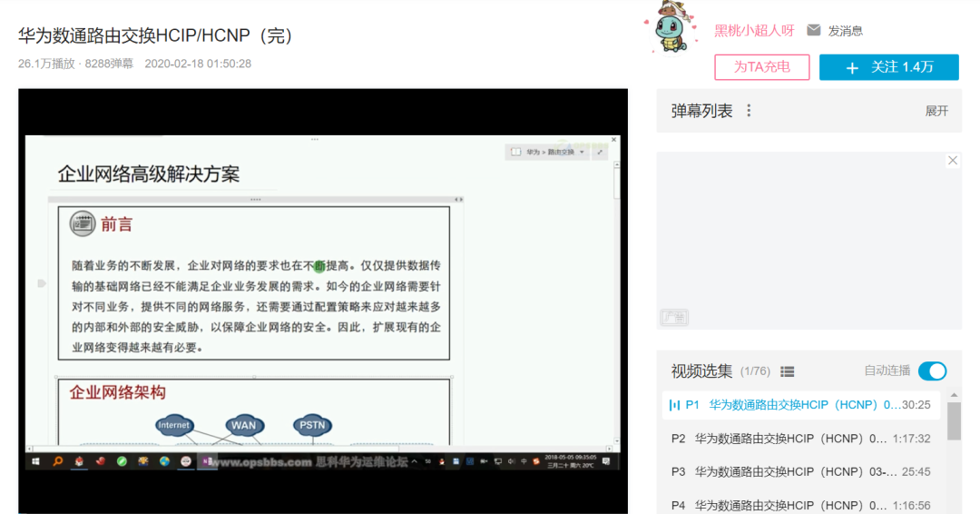Toggle the 自动连播 autoplay switch

933,371
